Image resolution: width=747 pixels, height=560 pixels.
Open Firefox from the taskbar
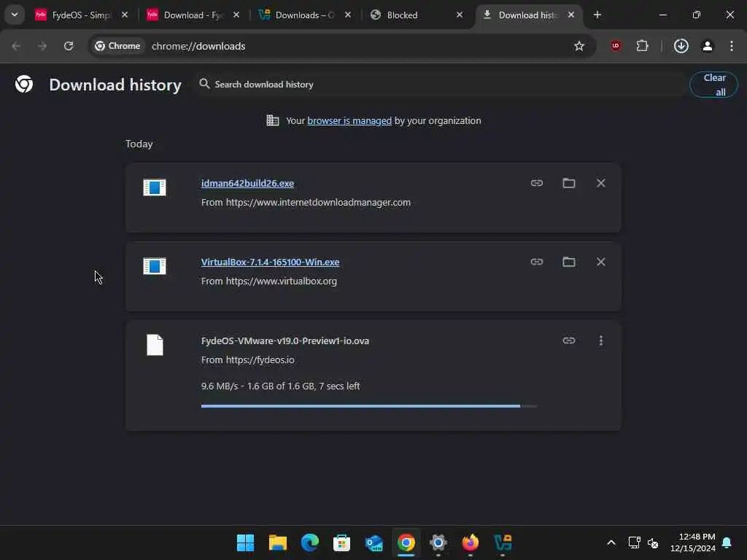click(471, 542)
